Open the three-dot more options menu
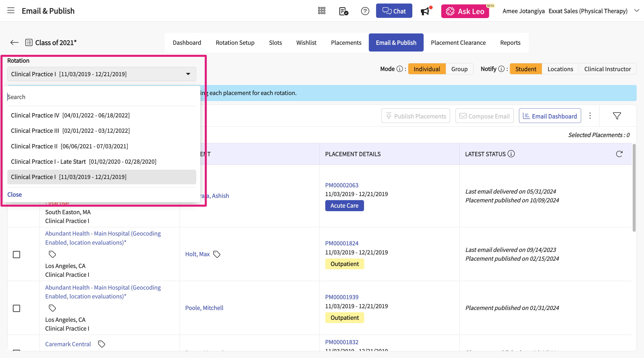The height and width of the screenshot is (358, 644). (590, 116)
